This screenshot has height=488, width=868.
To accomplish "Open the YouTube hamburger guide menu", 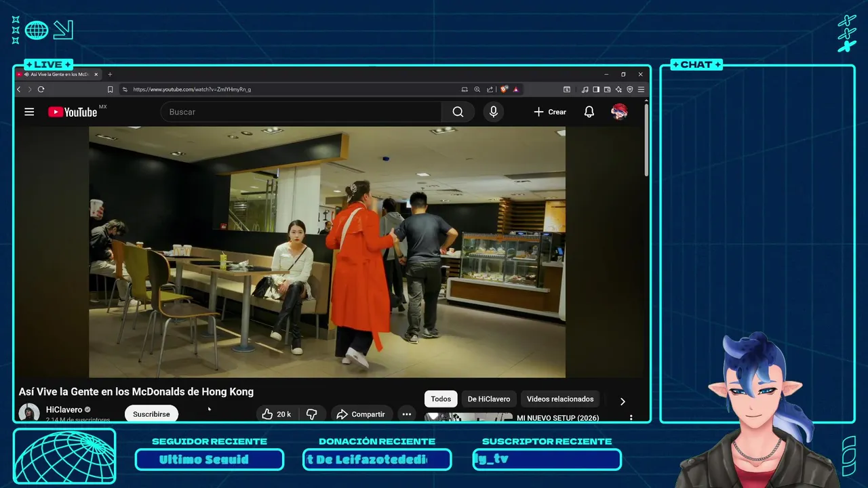I will tap(29, 112).
